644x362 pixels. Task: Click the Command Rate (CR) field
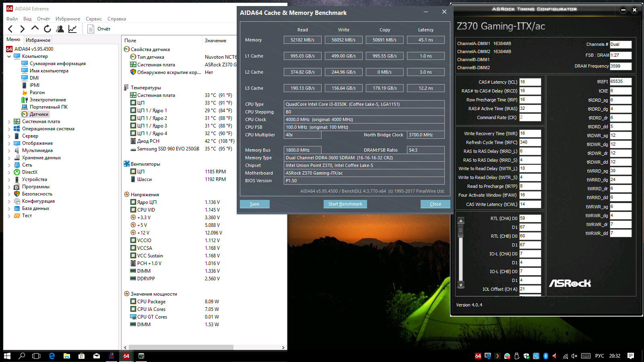click(530, 117)
